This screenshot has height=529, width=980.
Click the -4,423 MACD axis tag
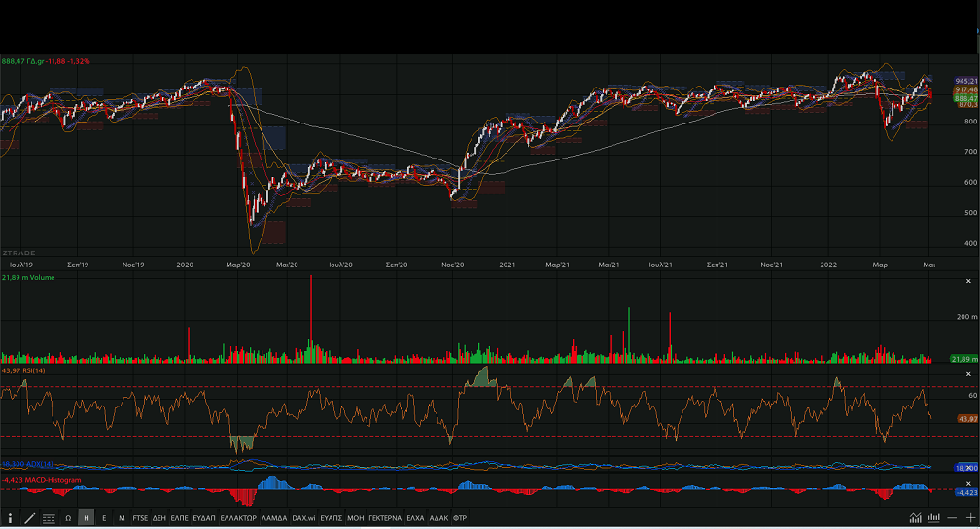click(966, 493)
